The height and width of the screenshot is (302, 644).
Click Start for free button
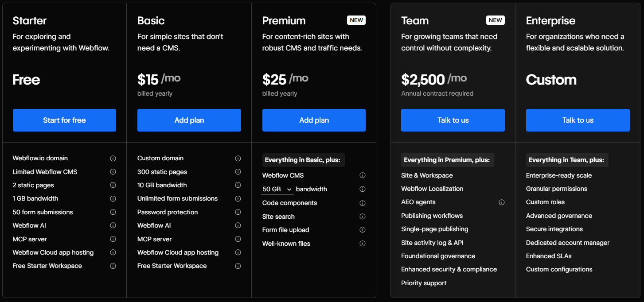coord(64,120)
